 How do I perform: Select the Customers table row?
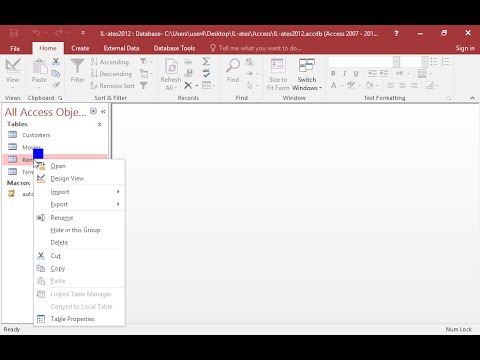55,135
